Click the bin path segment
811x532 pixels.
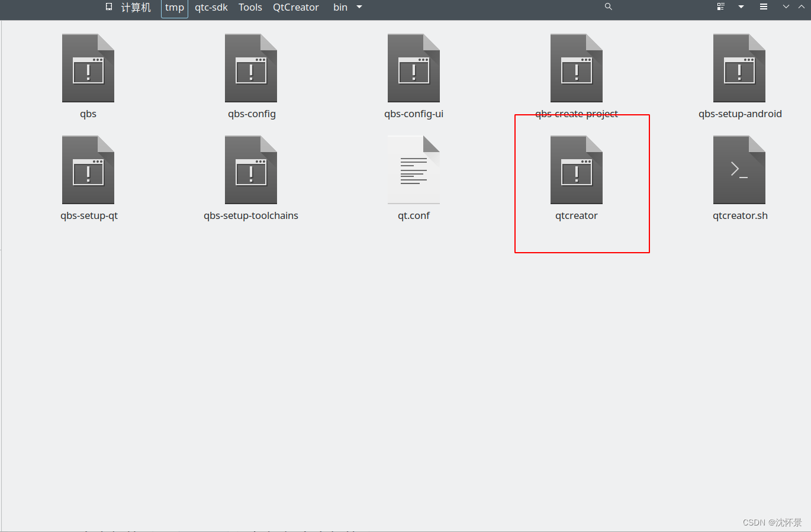pyautogui.click(x=340, y=7)
